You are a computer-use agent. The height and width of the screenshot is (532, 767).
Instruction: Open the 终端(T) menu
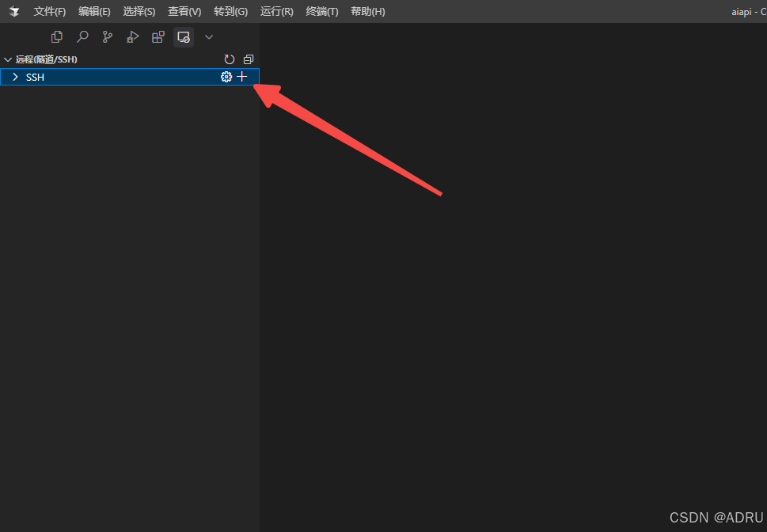322,11
